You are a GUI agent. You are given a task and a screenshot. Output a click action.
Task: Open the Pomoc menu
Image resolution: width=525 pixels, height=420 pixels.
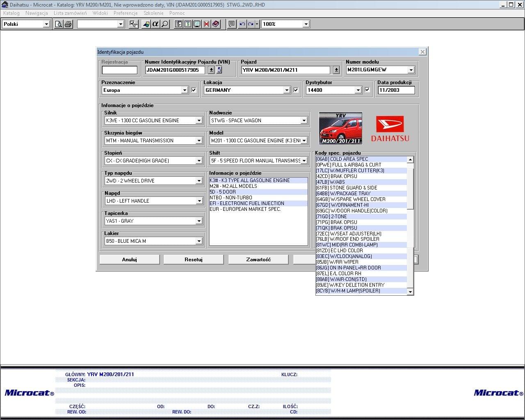(x=177, y=13)
